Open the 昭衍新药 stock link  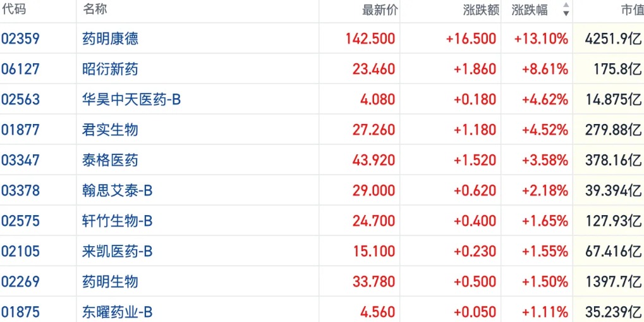pyautogui.click(x=111, y=69)
